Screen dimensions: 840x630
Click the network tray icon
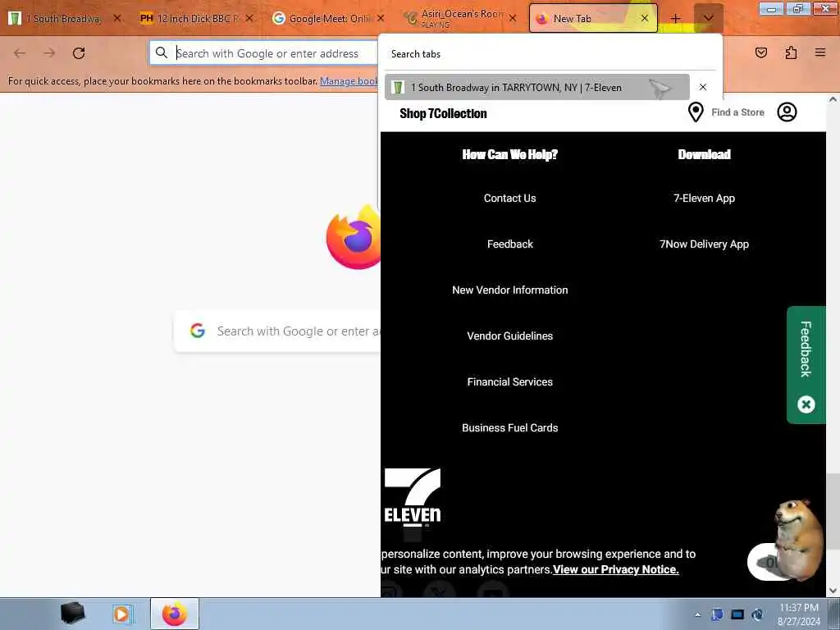click(757, 614)
